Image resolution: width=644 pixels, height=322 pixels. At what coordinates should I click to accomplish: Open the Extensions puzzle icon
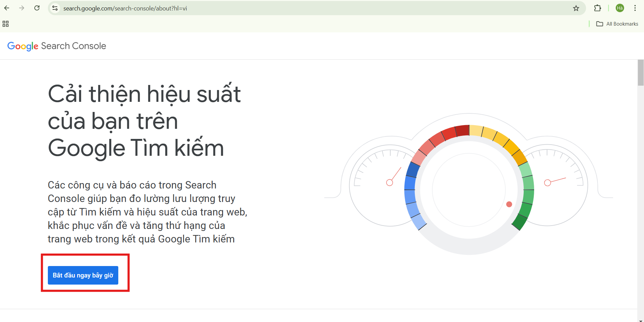point(597,8)
